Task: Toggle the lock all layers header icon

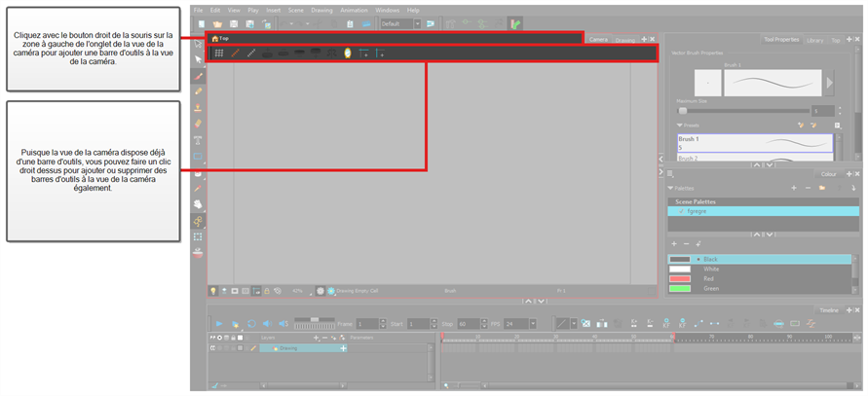Action: tap(233, 338)
